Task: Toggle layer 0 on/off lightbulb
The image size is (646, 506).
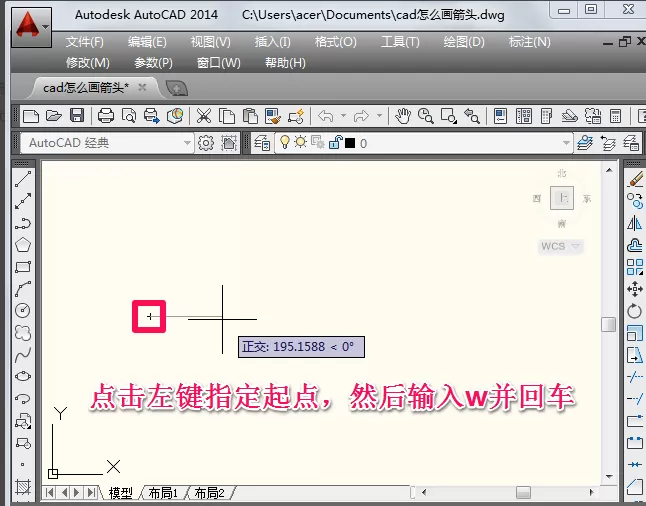Action: coord(284,142)
